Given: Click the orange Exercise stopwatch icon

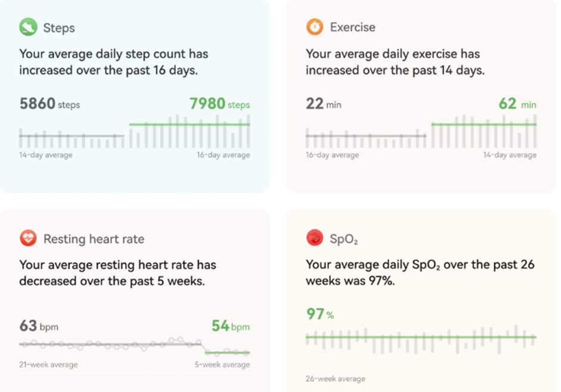Looking at the screenshot, I should pyautogui.click(x=314, y=27).
